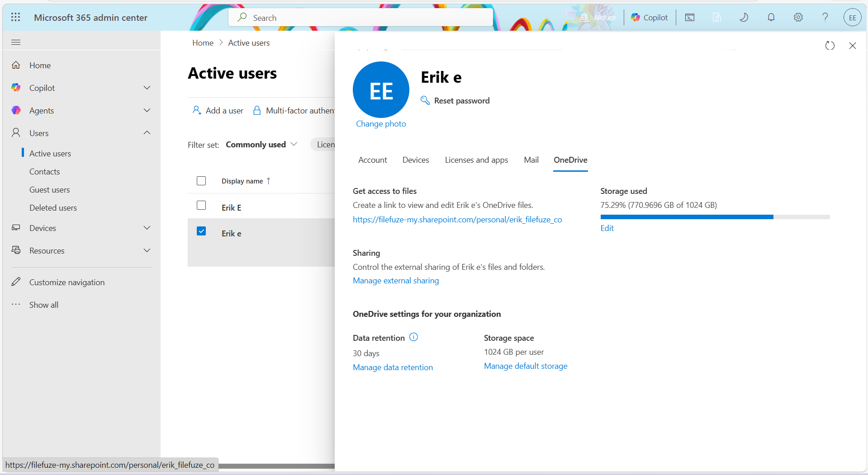Click the Reset password key icon
Screen dimensions: 868x475
click(425, 100)
